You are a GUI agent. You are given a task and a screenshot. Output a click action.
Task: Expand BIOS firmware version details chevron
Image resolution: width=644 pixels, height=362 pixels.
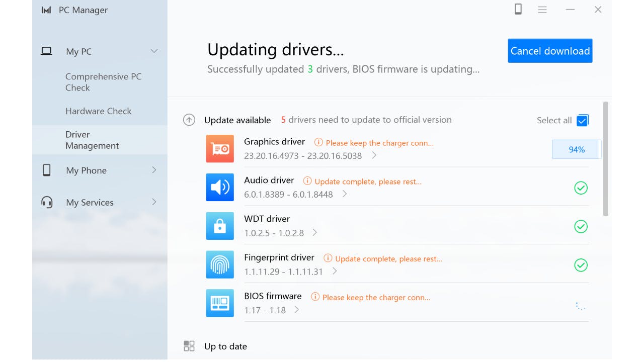coord(297,310)
